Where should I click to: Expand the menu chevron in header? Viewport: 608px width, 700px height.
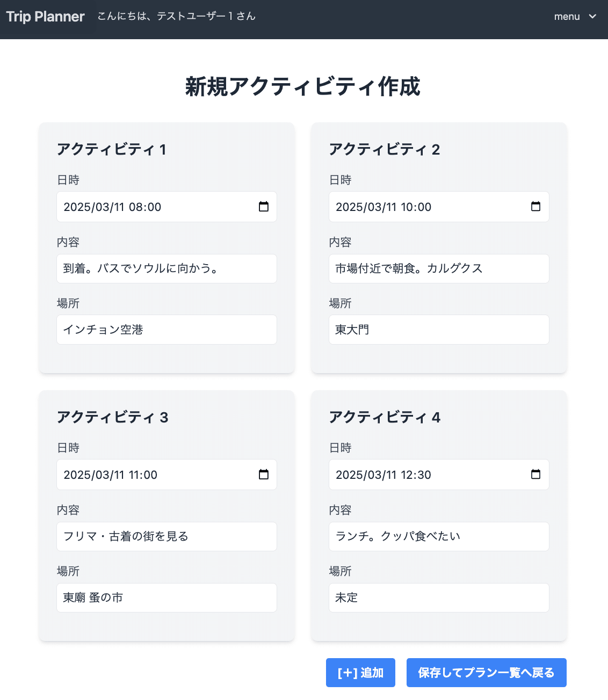(x=592, y=17)
